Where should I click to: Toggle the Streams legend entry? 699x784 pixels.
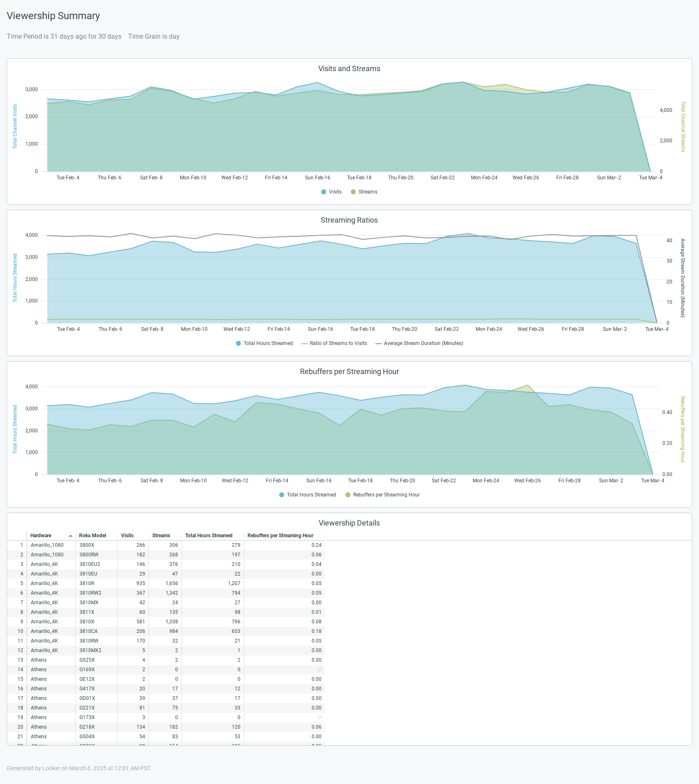pos(364,192)
